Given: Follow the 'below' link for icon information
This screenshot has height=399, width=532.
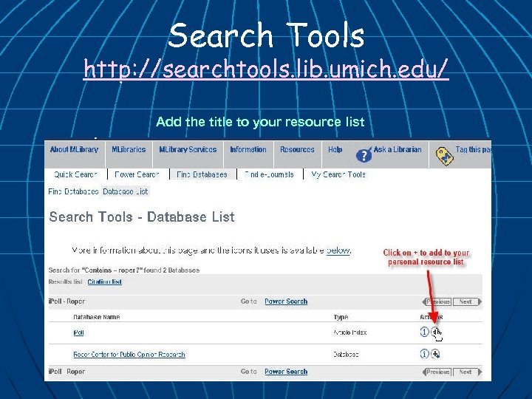Looking at the screenshot, I should pos(338,250).
